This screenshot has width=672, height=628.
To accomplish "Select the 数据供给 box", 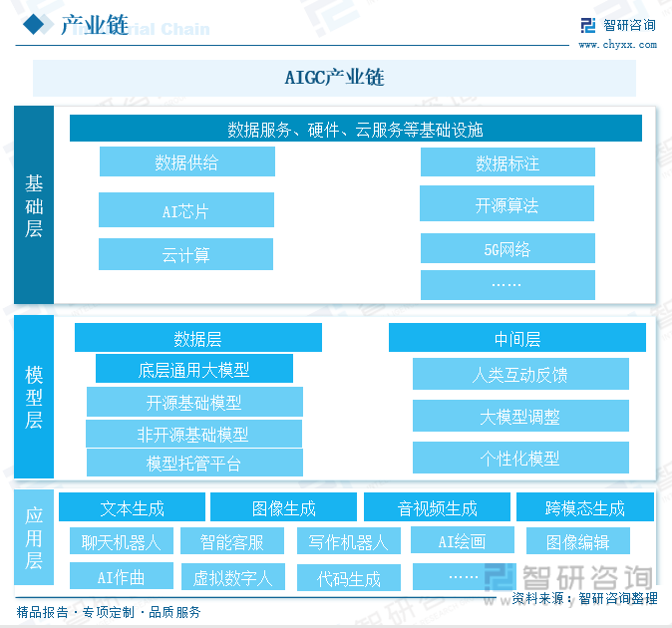I will [186, 162].
